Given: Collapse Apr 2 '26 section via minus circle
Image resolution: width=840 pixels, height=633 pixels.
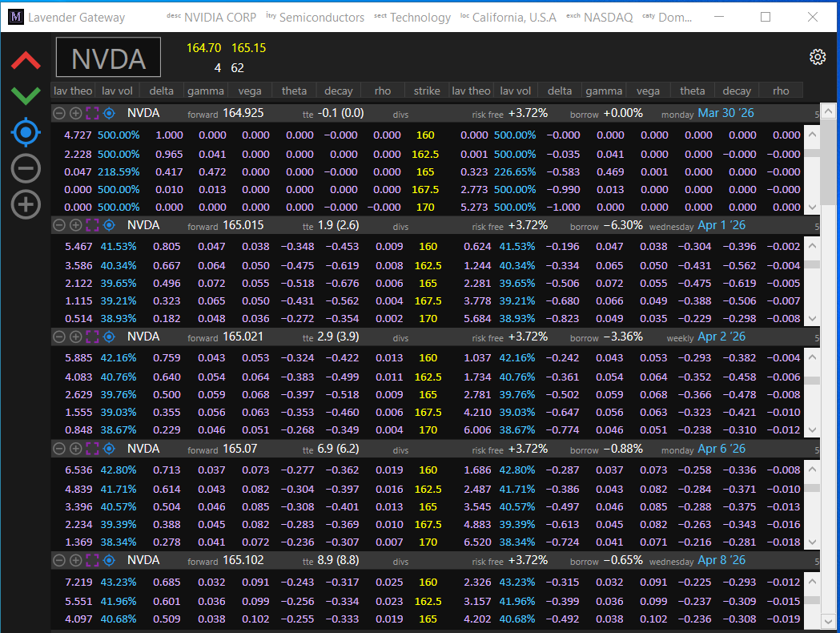Looking at the screenshot, I should [58, 337].
